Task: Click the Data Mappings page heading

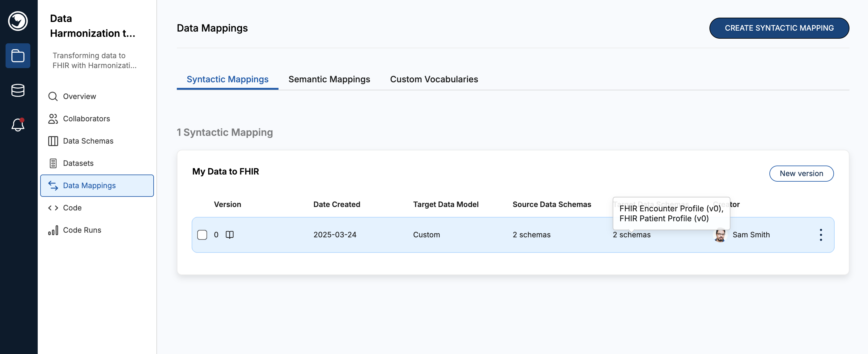Action: pos(212,28)
